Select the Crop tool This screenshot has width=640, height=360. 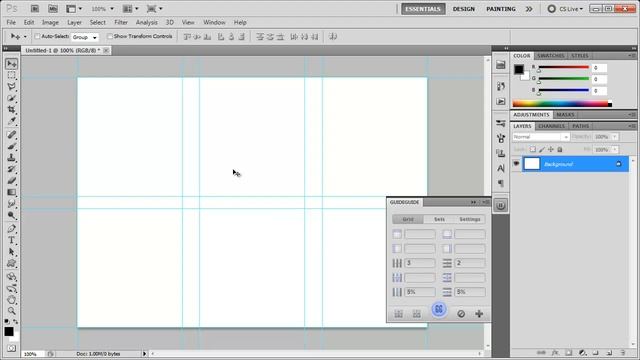[11, 109]
